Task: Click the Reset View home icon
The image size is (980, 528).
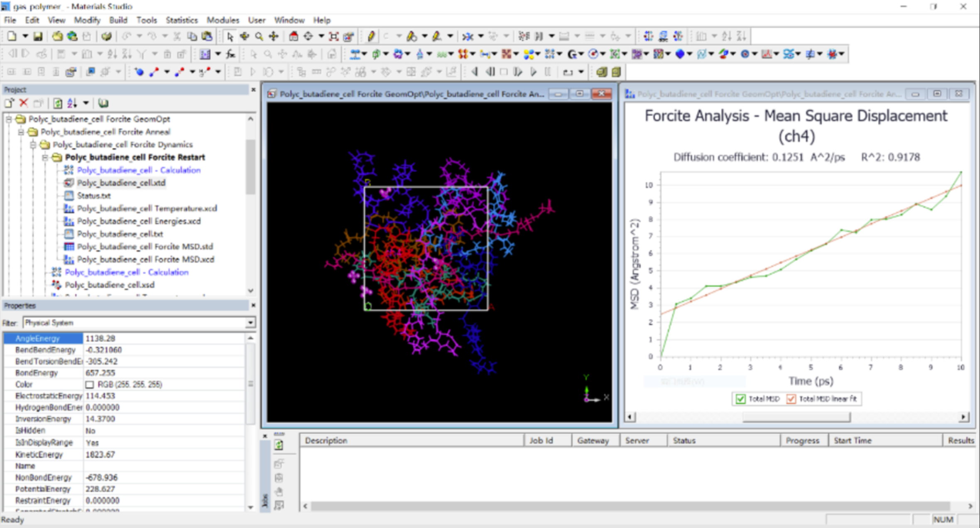Action: click(294, 37)
